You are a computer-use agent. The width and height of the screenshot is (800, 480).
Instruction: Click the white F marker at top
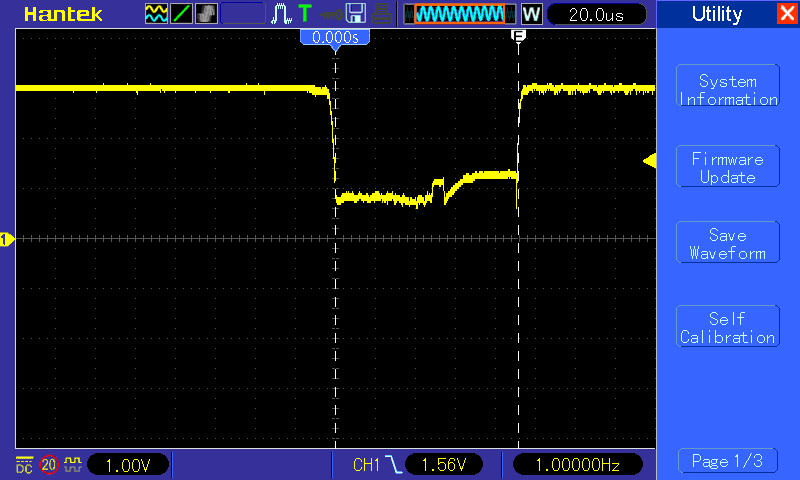click(x=518, y=36)
